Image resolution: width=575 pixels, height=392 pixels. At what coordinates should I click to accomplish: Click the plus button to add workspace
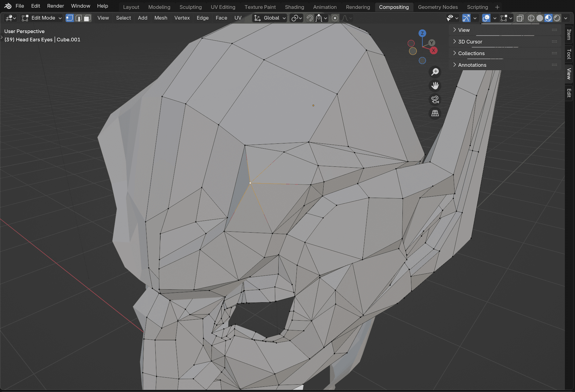pyautogui.click(x=497, y=7)
